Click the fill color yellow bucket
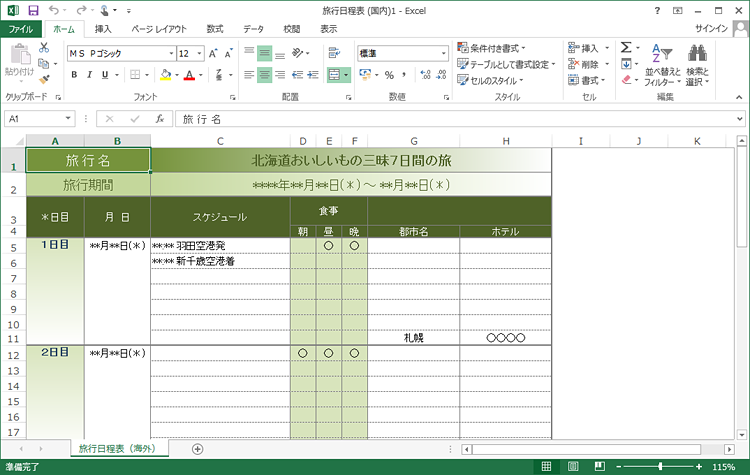This screenshot has height=475, width=750. click(x=165, y=75)
